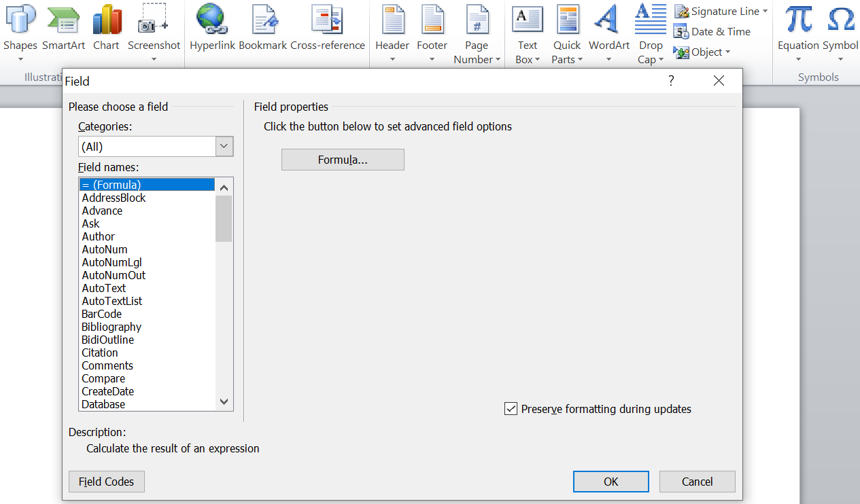Click the Field Codes button
The width and height of the screenshot is (860, 504).
click(x=107, y=482)
